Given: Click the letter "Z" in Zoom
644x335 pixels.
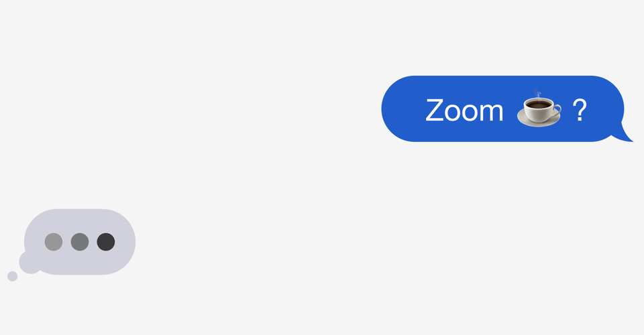Looking at the screenshot, I should pyautogui.click(x=435, y=110).
